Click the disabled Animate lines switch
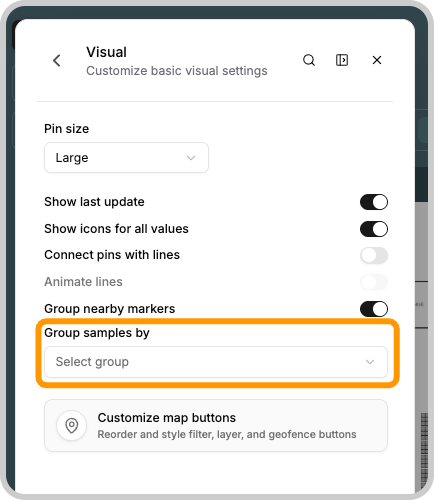The width and height of the screenshot is (434, 500). click(374, 282)
